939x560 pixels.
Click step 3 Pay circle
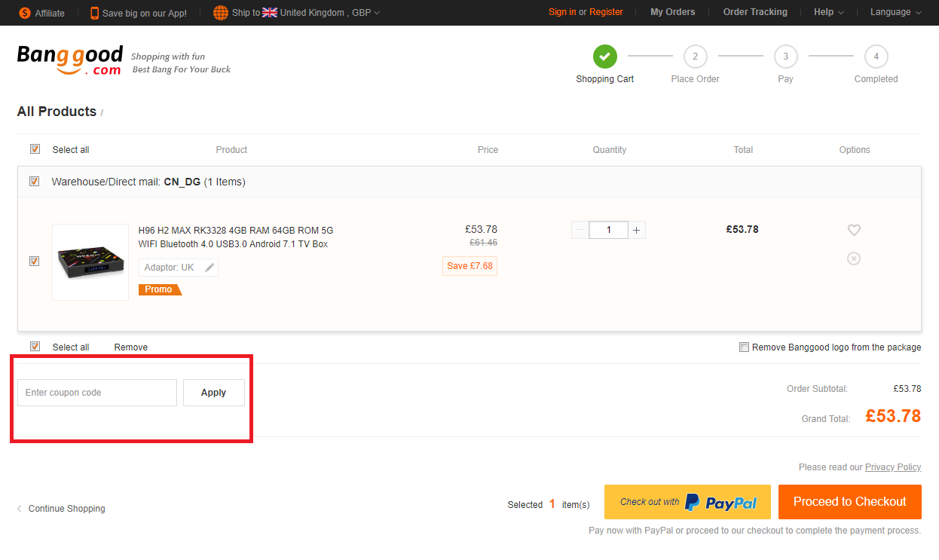[x=786, y=57]
